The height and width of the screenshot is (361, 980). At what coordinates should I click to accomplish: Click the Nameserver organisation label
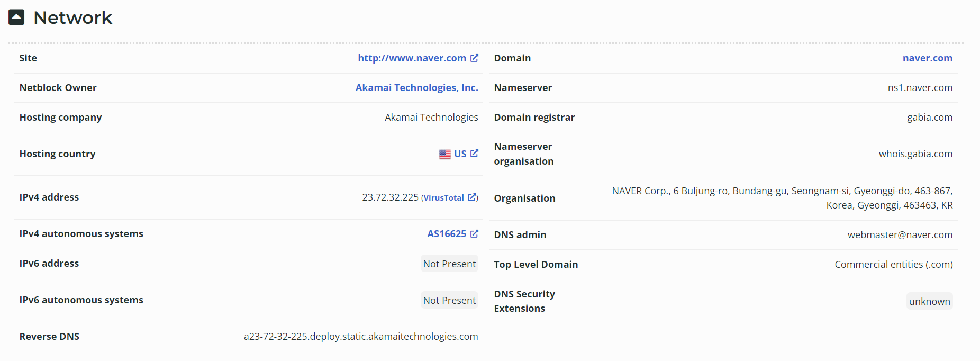[523, 154]
